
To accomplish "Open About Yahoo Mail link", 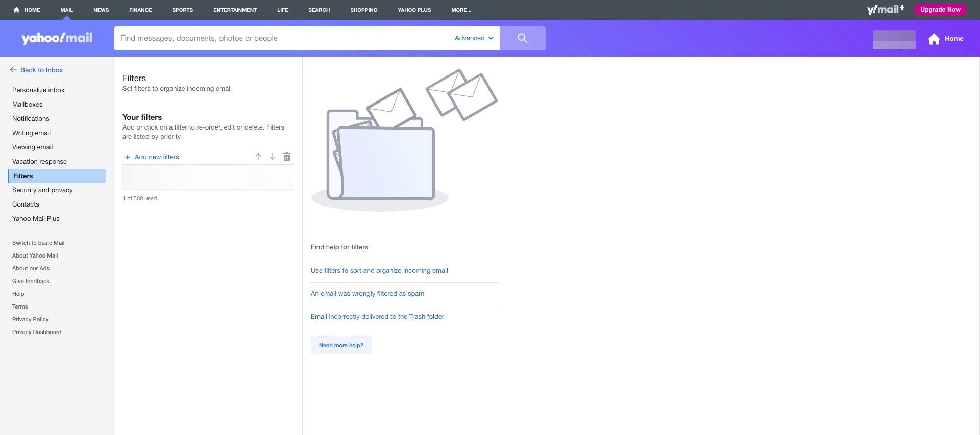I will (x=35, y=255).
